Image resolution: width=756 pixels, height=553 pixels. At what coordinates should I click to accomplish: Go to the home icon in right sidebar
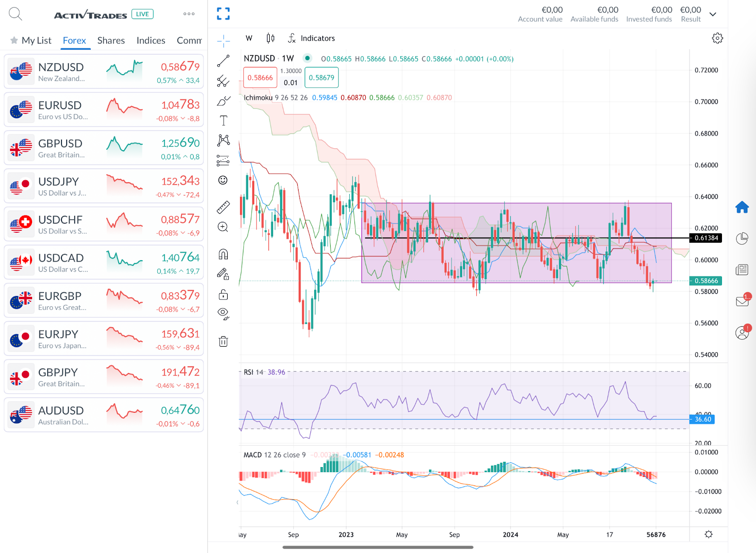pyautogui.click(x=742, y=207)
